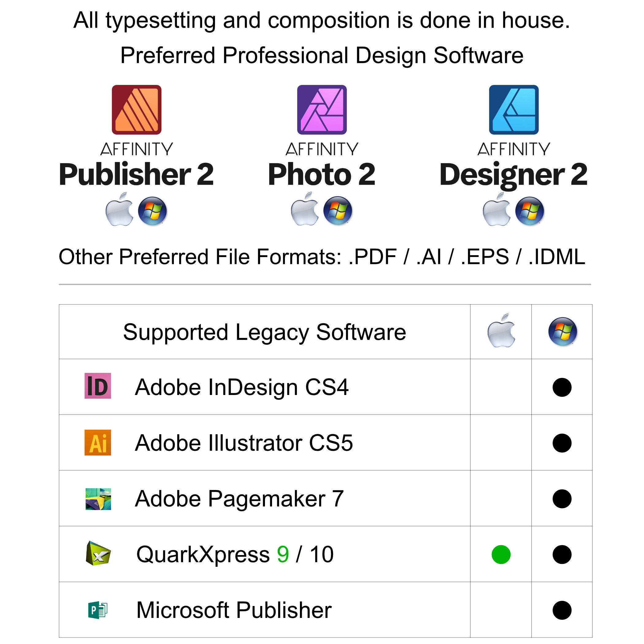The width and height of the screenshot is (644, 644).
Task: Click the green dot in QuarkXpress row
Action: 501,554
